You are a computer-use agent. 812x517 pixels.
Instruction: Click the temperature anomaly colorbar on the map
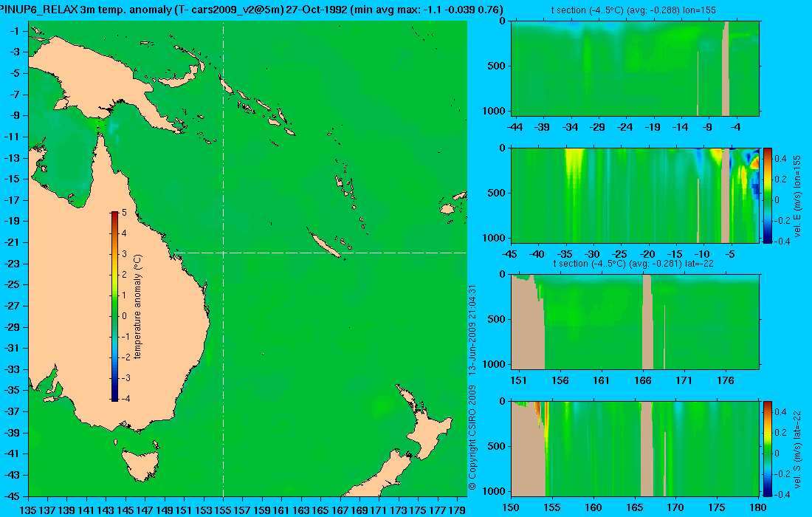pyautogui.click(x=114, y=306)
